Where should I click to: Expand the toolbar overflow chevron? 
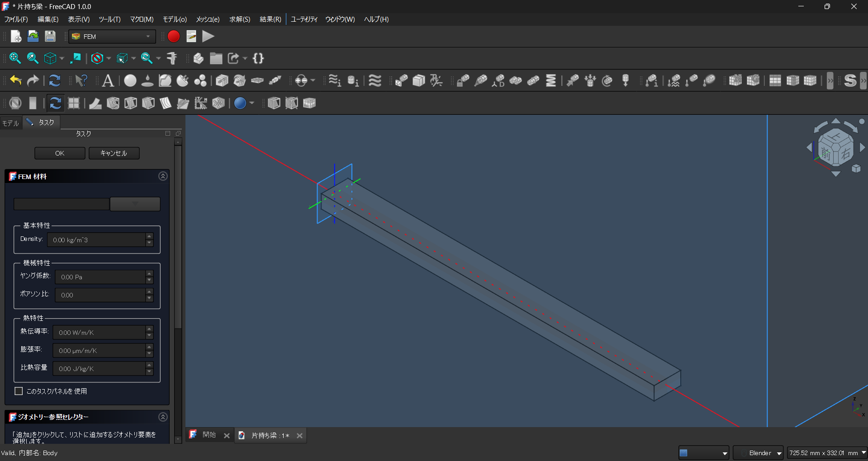click(x=830, y=80)
